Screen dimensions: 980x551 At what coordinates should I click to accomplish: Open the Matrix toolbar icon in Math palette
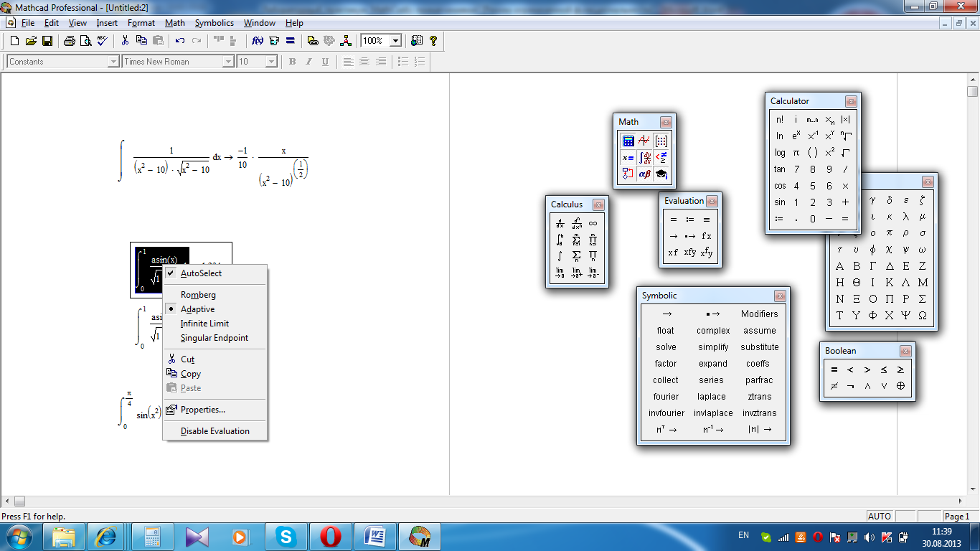pos(661,141)
